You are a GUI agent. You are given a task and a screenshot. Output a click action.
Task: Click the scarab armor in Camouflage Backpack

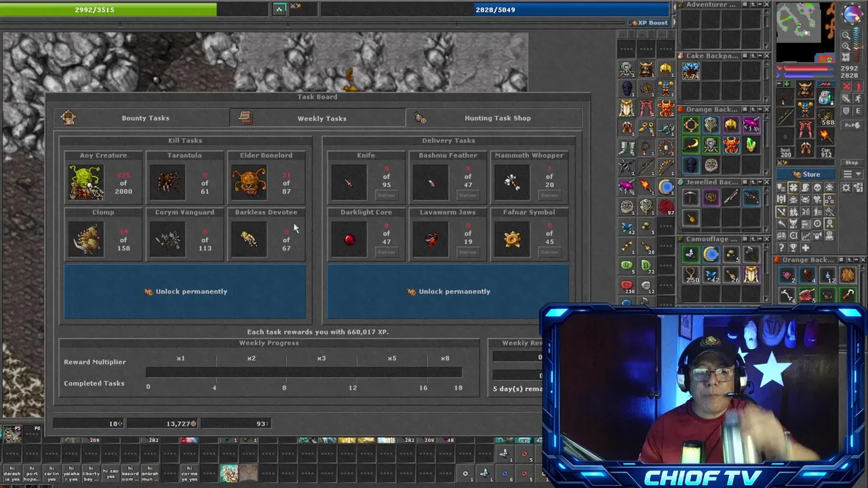click(751, 274)
